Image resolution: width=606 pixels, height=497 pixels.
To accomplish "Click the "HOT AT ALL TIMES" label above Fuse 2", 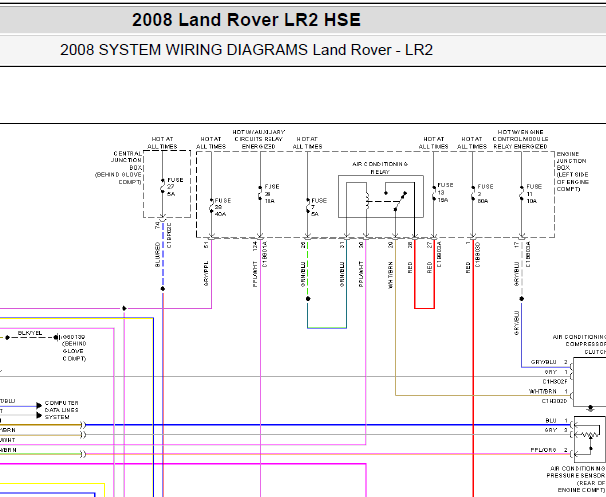I will pos(472,143).
